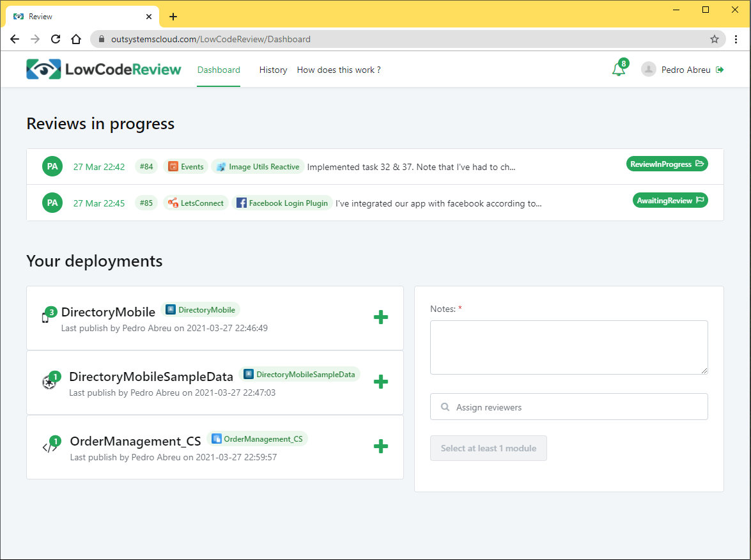The height and width of the screenshot is (560, 751).
Task: Switch to the History tab
Action: click(x=273, y=70)
